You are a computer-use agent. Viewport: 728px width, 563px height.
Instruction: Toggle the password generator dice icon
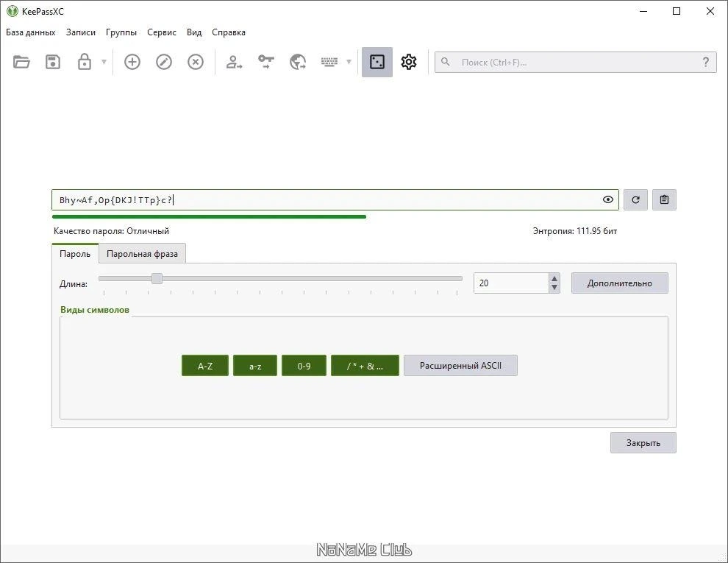[377, 62]
